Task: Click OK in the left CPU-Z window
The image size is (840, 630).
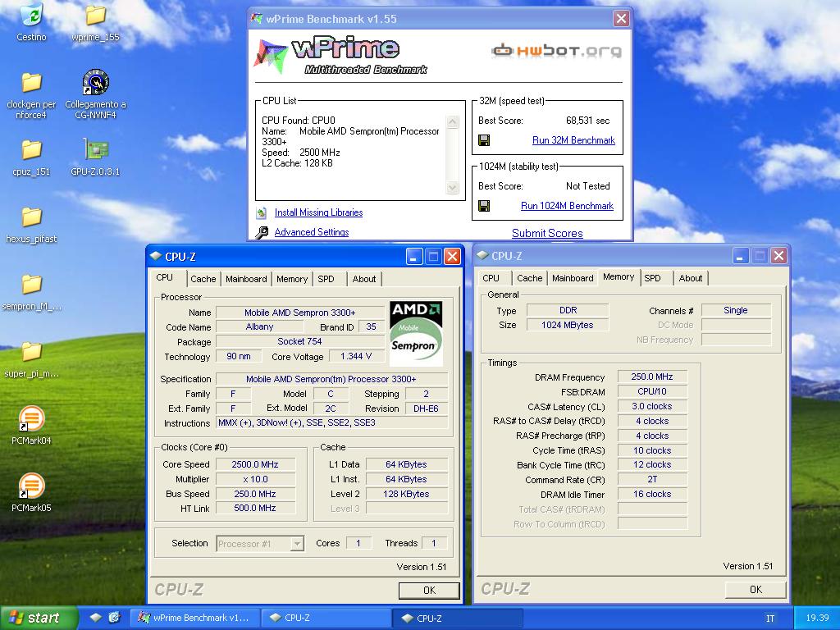Action: (429, 591)
